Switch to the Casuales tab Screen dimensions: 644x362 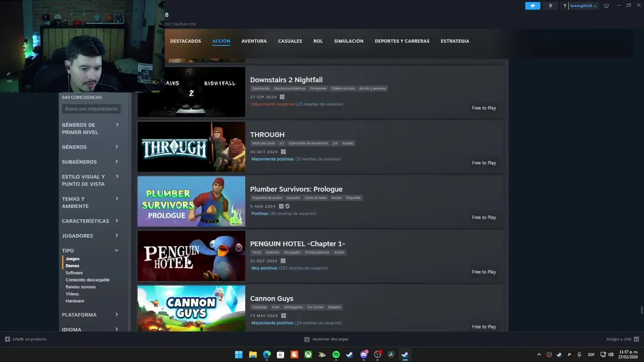(290, 41)
